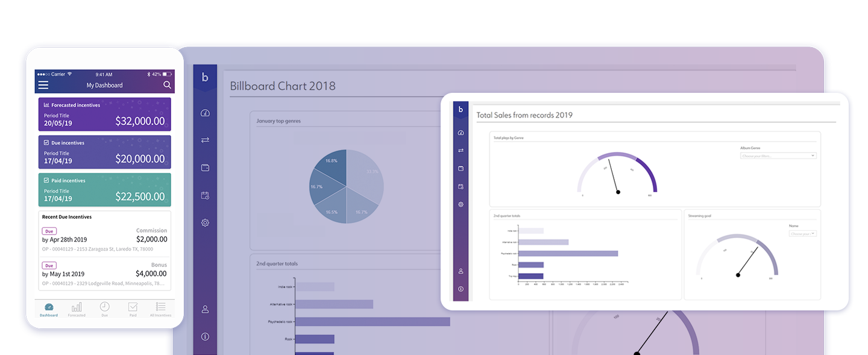Open the calendar icon in Total Sales sidebar
This screenshot has width=868, height=355.
coord(461,186)
